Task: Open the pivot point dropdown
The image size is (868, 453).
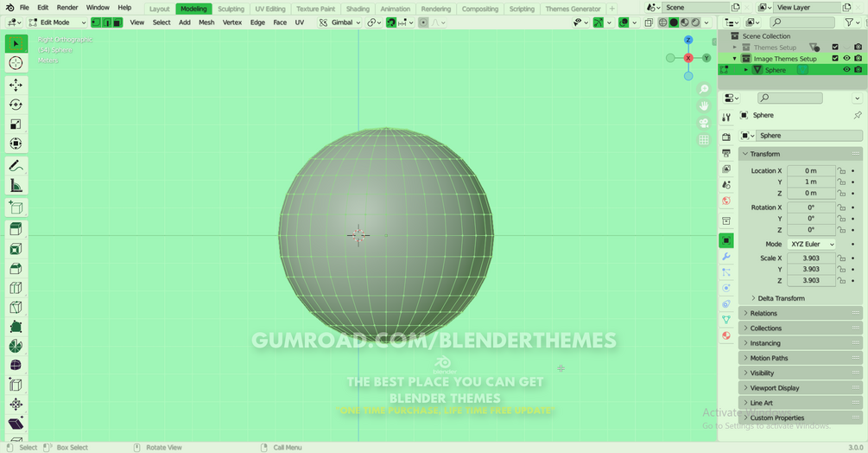Action: 374,22
